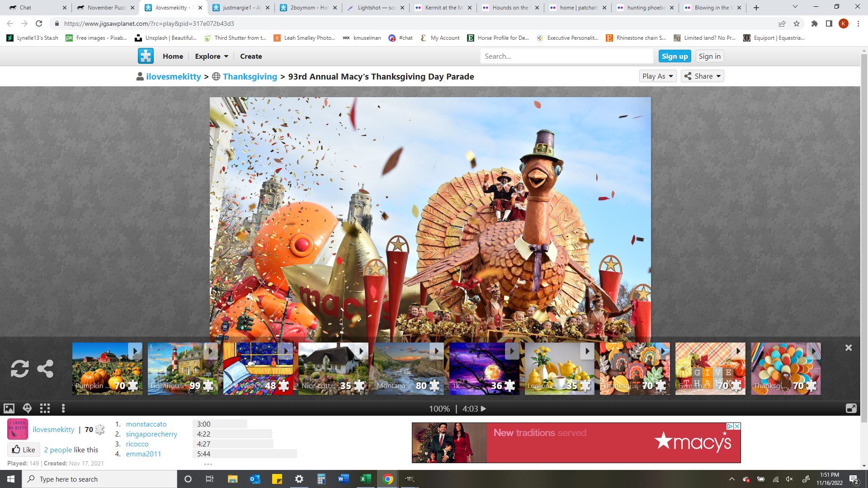Open Chrome three-dot menu
Screen dimensions: 868x488
coord(858,23)
